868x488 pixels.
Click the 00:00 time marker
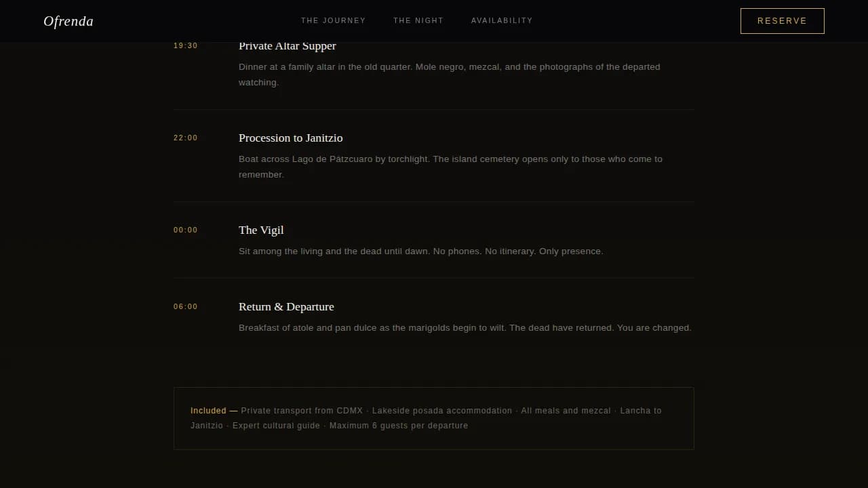[186, 230]
